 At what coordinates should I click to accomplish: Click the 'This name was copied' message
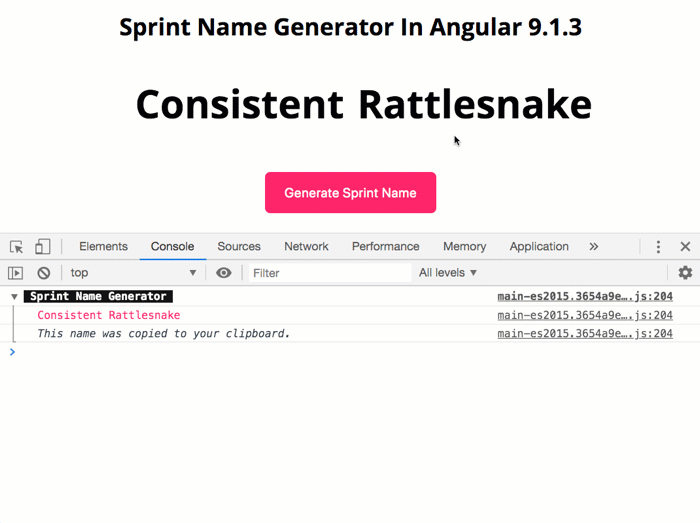(163, 333)
